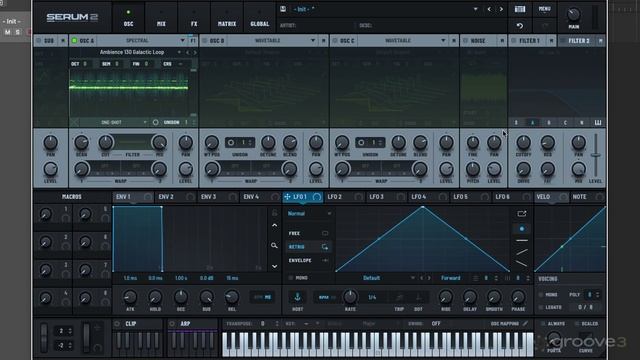Enable OSC B power button
This screenshot has height=360, width=640.
(205, 41)
